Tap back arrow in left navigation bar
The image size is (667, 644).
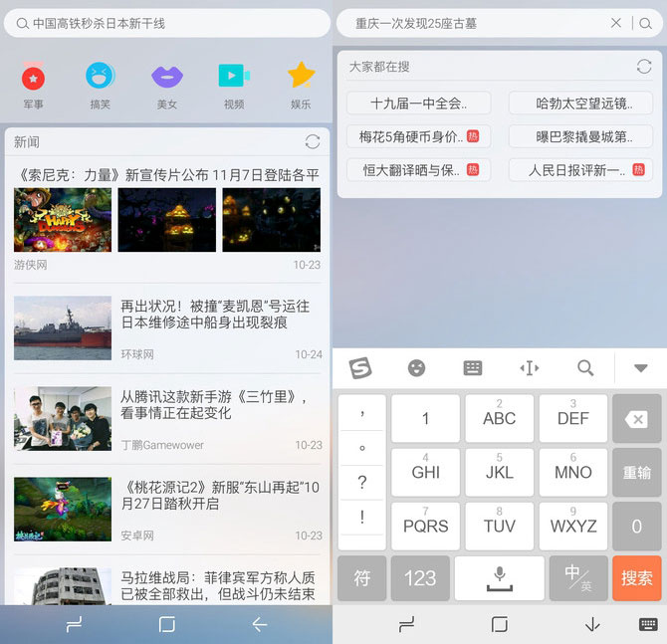(260, 625)
